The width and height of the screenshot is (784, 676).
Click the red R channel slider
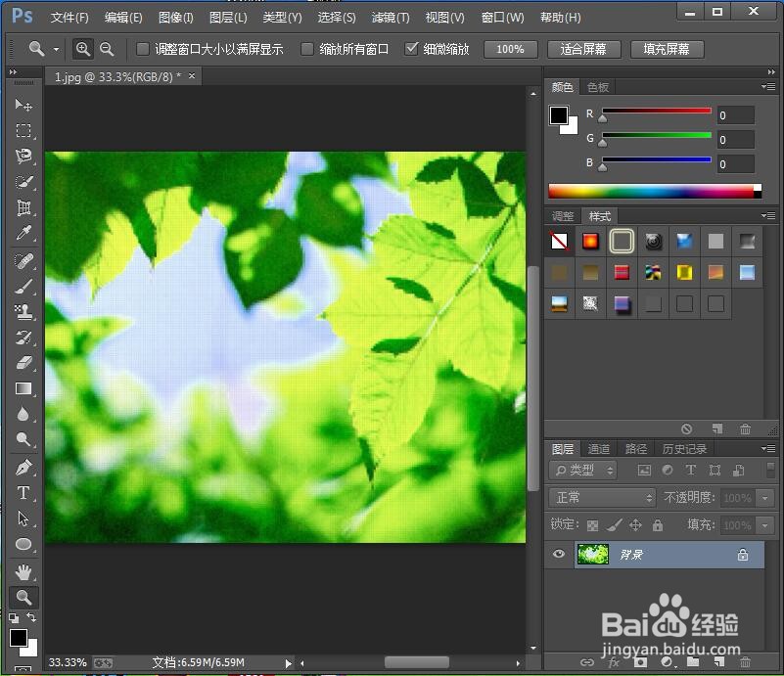(x=657, y=111)
